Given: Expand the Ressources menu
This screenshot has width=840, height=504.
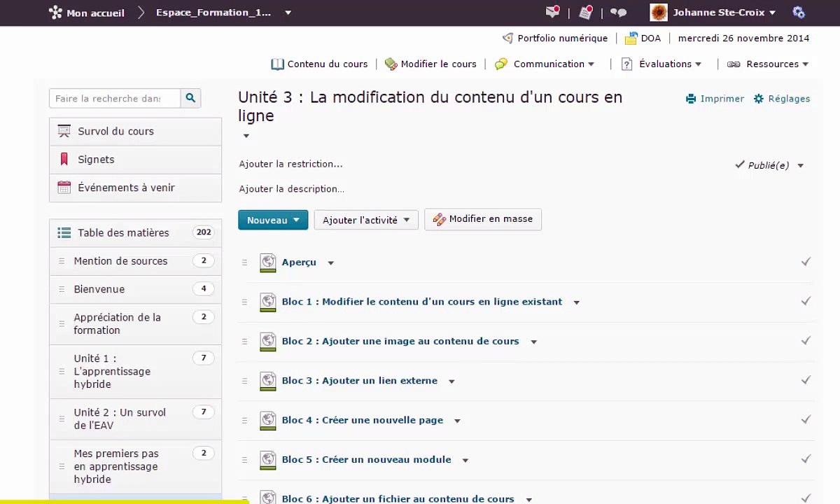Looking at the screenshot, I should pyautogui.click(x=778, y=64).
